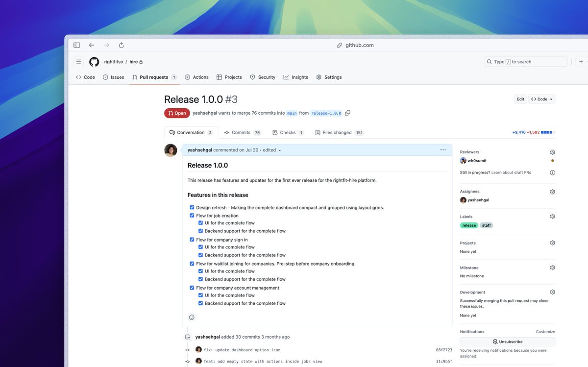Image resolution: width=588 pixels, height=367 pixels.
Task: Toggle Backend support checkbox under account management
Action: (x=200, y=303)
